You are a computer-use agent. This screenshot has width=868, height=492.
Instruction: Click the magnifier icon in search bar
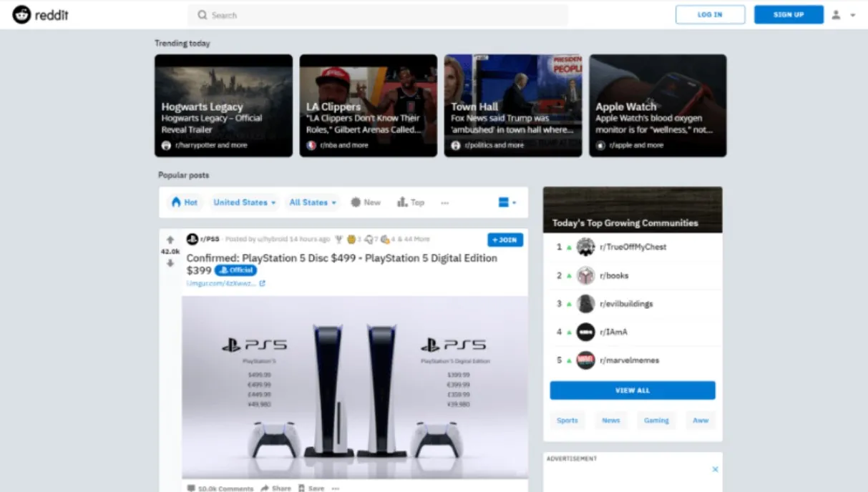pyautogui.click(x=203, y=15)
